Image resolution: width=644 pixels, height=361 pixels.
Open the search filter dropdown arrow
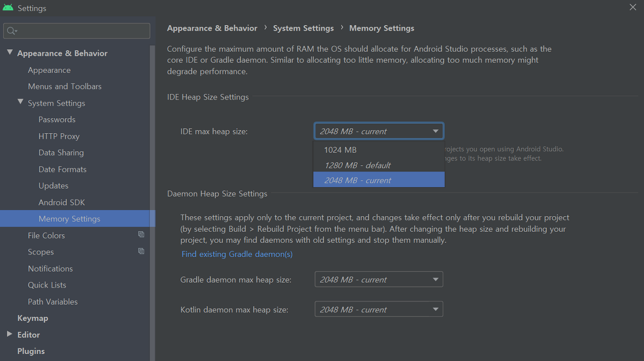16,31
